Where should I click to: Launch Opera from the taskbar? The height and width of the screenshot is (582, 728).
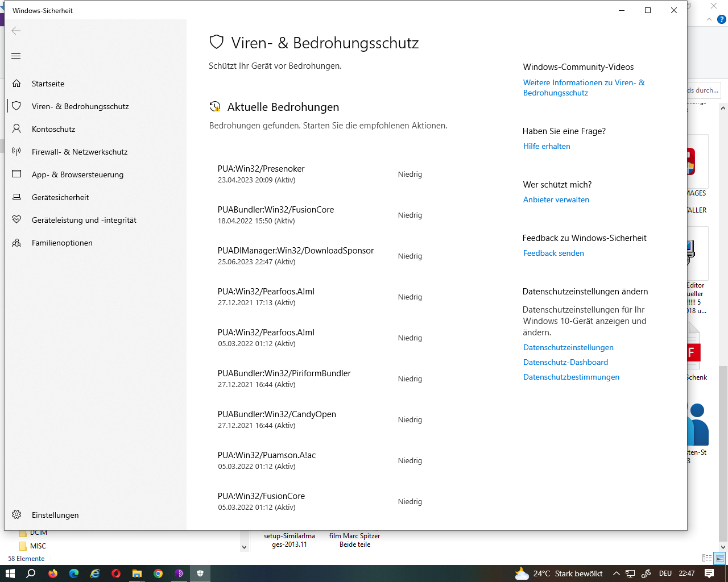click(116, 573)
